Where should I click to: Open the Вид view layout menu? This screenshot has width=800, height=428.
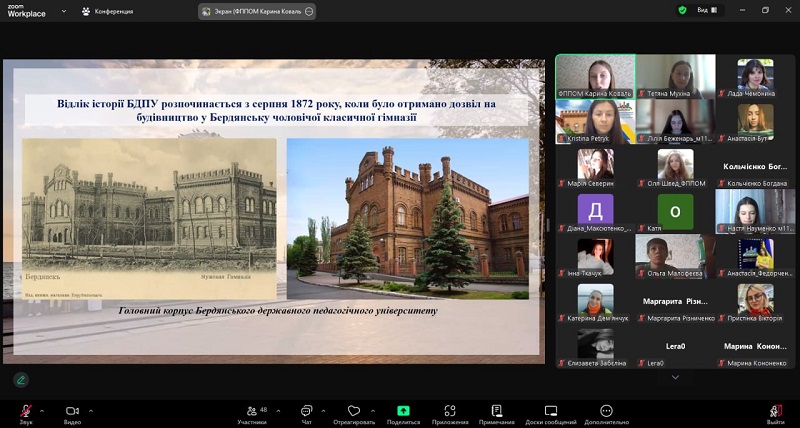708,10
